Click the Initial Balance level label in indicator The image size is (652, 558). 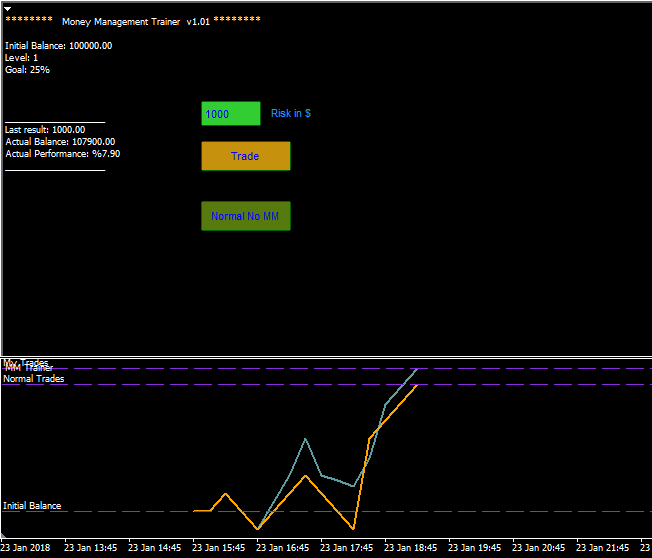32,506
